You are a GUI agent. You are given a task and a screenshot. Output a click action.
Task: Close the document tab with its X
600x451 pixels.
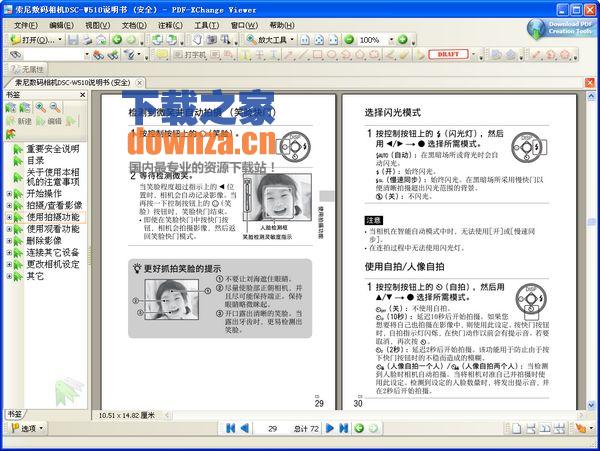(x=140, y=83)
